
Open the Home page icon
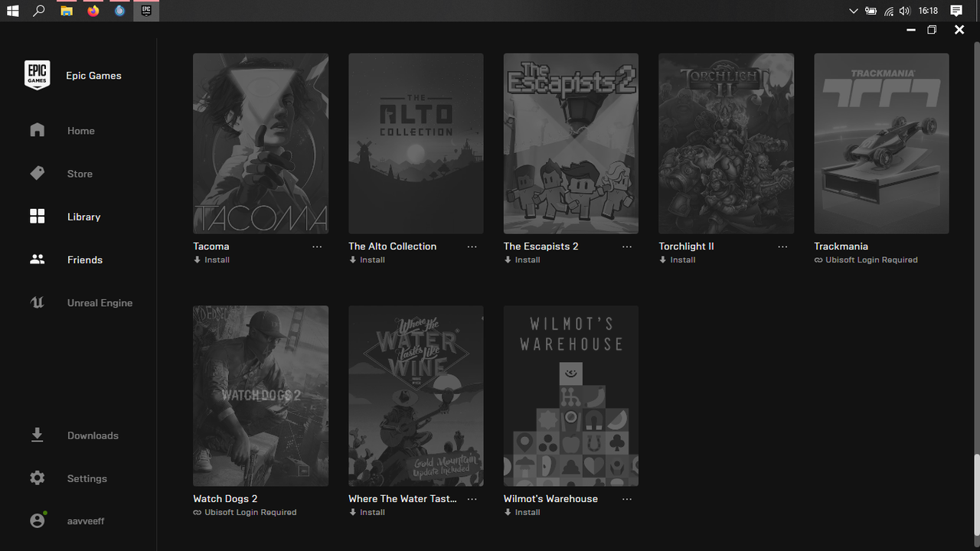(37, 130)
